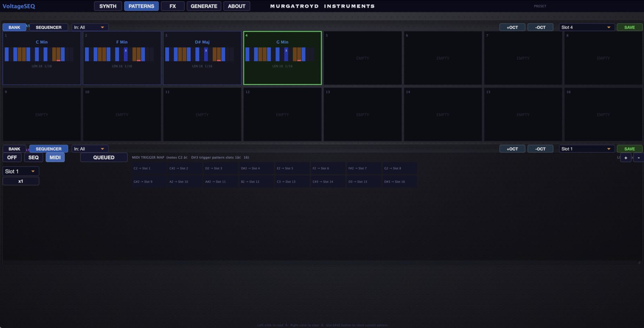Click -OCT in the lower panel
Image resolution: width=644 pixels, height=328 pixels.
coord(541,149)
